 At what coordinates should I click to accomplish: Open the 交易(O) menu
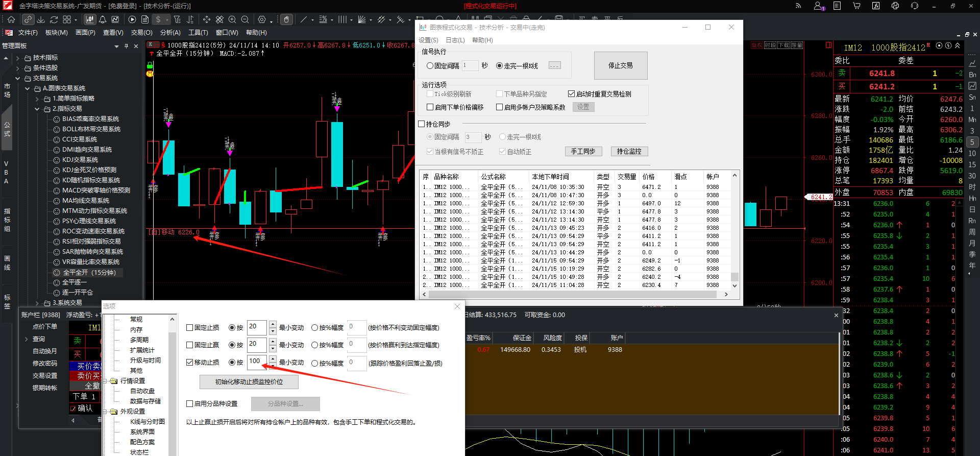pyautogui.click(x=141, y=33)
